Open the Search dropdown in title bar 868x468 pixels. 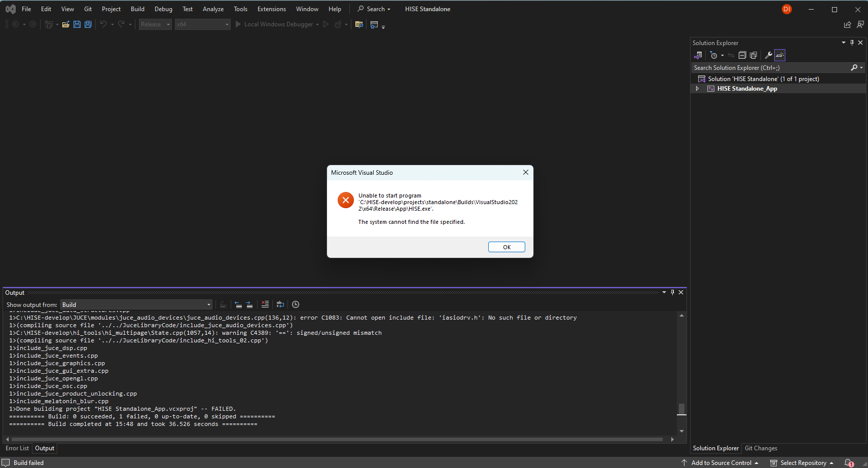(x=374, y=9)
